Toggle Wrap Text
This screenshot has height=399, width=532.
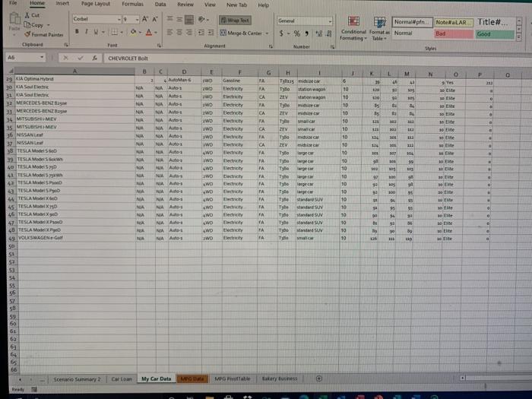235,21
